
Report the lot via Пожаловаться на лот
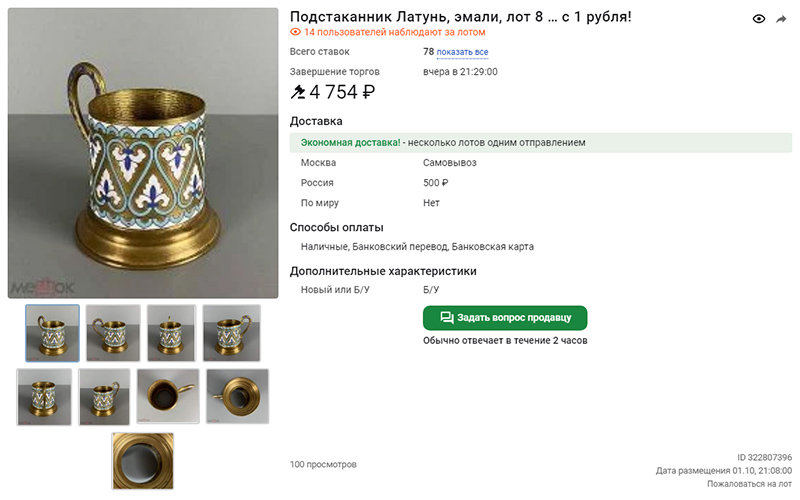(749, 484)
